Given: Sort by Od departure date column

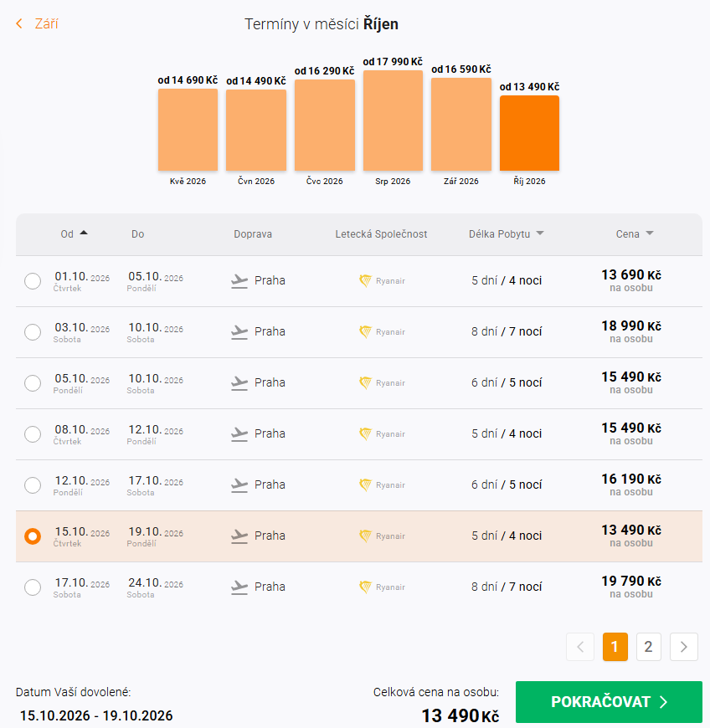Looking at the screenshot, I should (x=74, y=234).
